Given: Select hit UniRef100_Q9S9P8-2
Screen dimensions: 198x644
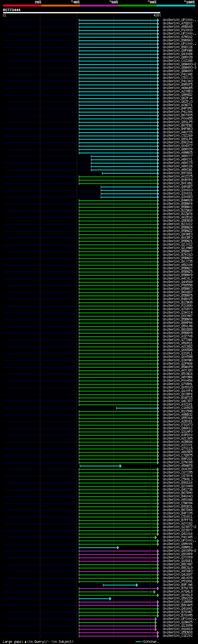Looking at the screenshot, I should point(179,551).
